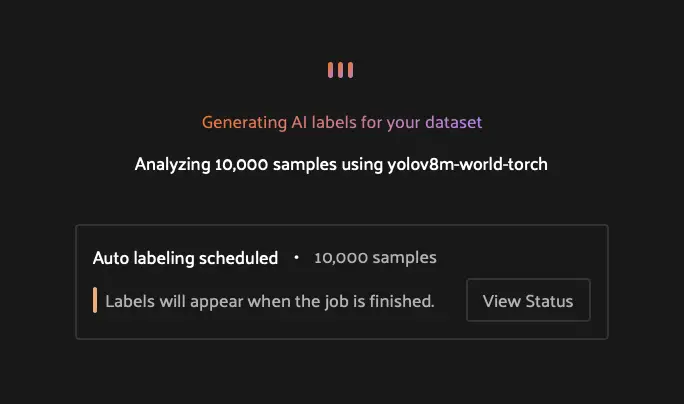Click the yolov8m-world-torch model name

(467, 164)
